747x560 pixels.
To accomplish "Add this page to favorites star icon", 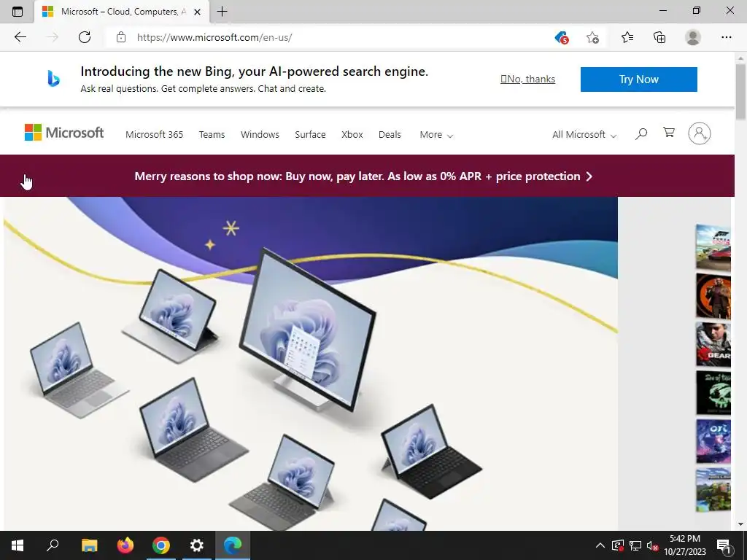I will click(x=592, y=37).
